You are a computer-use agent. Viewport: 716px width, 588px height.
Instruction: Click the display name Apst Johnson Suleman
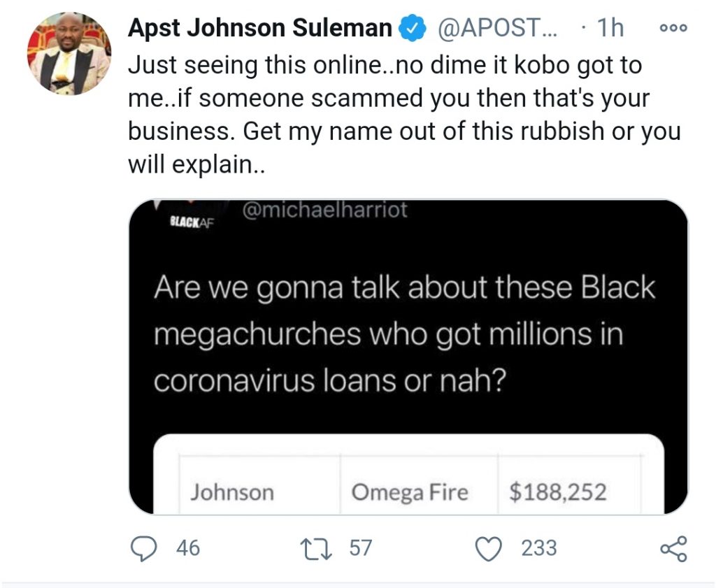coord(260,29)
